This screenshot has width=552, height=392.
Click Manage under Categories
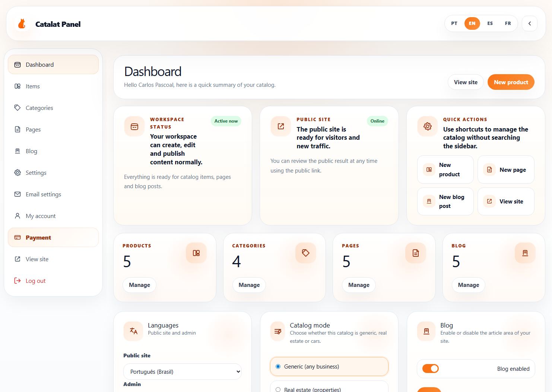[249, 285]
